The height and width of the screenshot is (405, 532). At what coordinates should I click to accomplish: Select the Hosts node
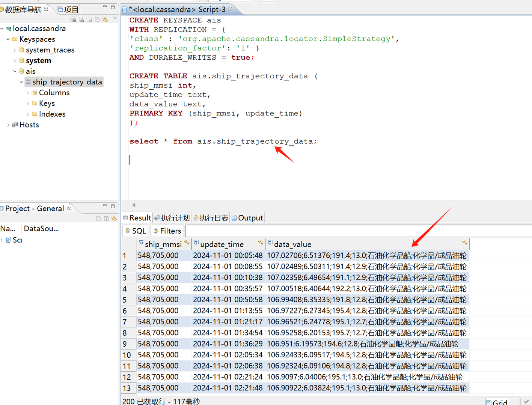click(29, 125)
